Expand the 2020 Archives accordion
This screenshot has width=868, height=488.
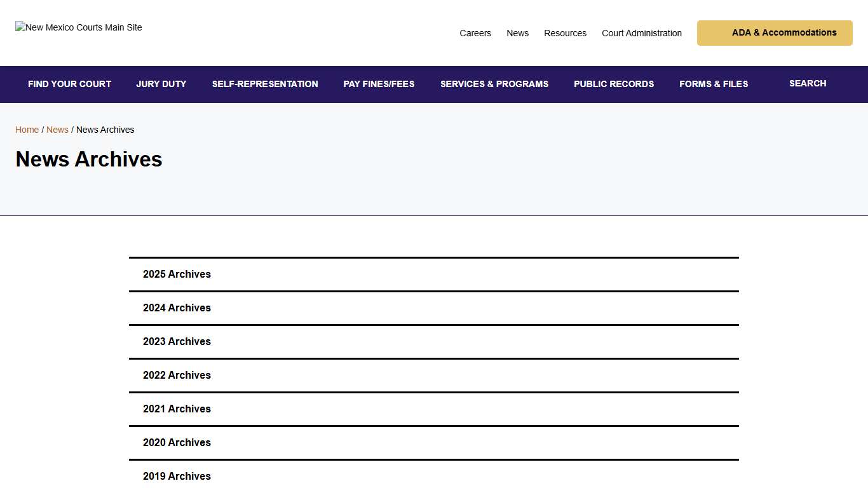coord(177,443)
